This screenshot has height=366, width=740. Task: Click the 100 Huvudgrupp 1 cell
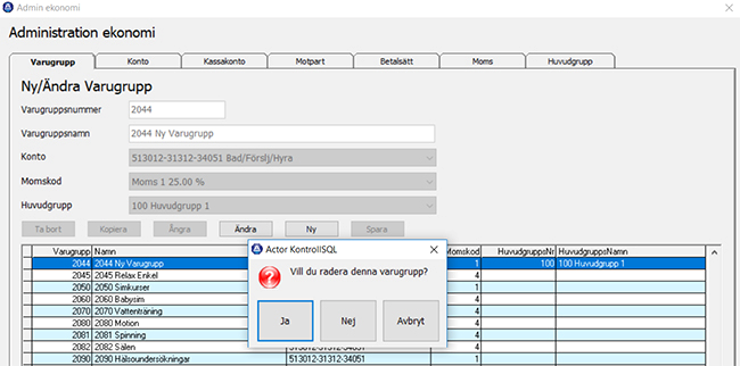(631, 263)
